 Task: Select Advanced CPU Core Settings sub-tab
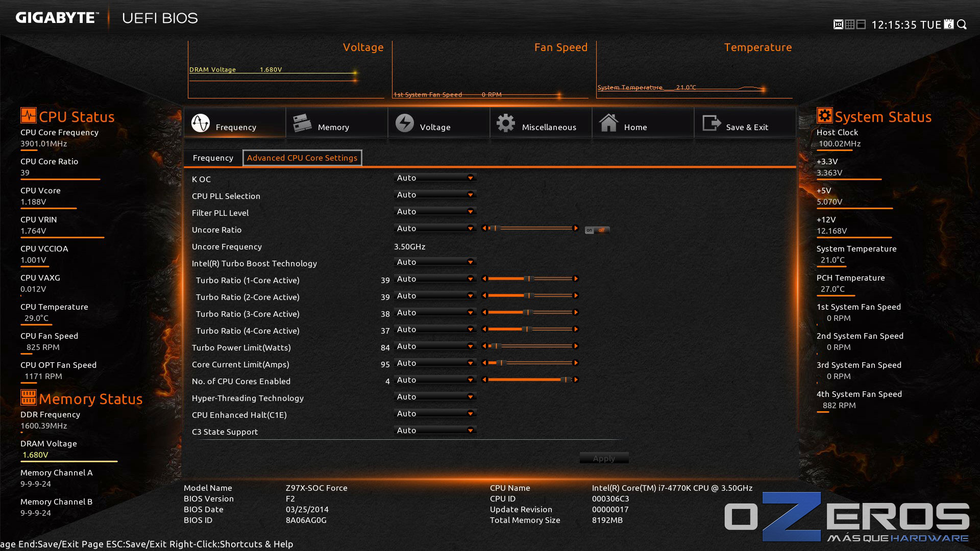coord(302,158)
